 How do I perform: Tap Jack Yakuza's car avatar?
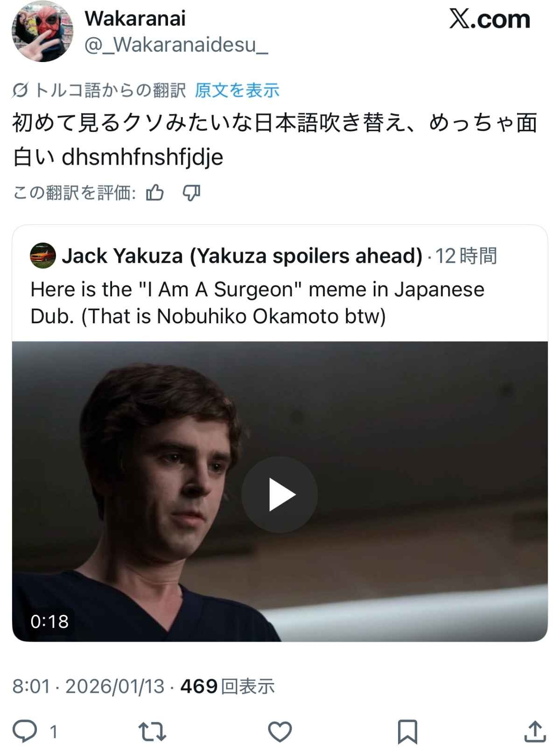42,256
